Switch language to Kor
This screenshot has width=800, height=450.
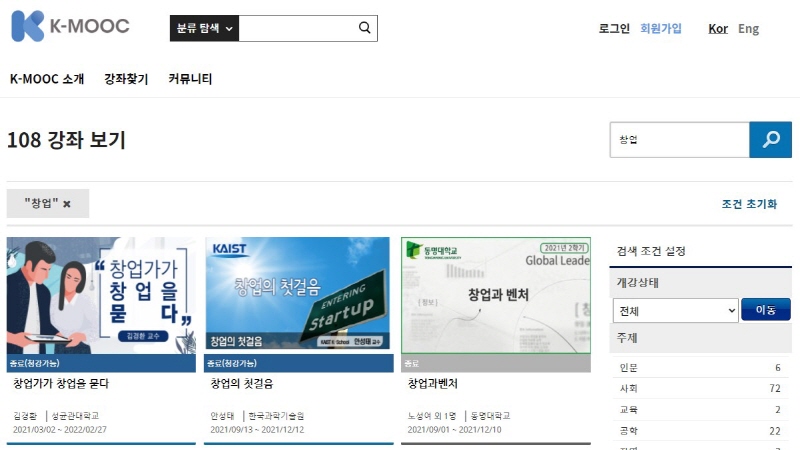click(718, 29)
